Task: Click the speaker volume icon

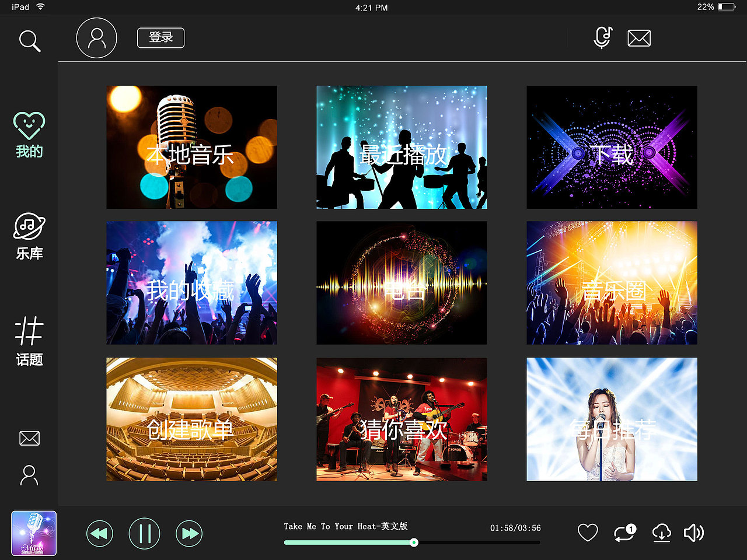Action: pyautogui.click(x=694, y=533)
